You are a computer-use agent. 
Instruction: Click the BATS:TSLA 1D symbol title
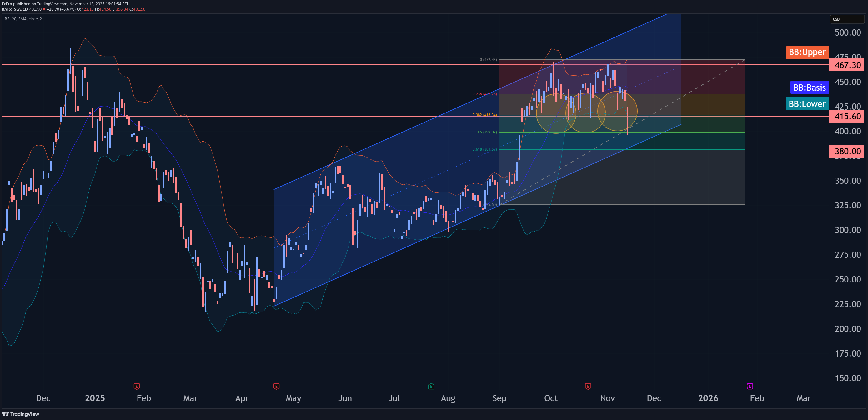15,9
